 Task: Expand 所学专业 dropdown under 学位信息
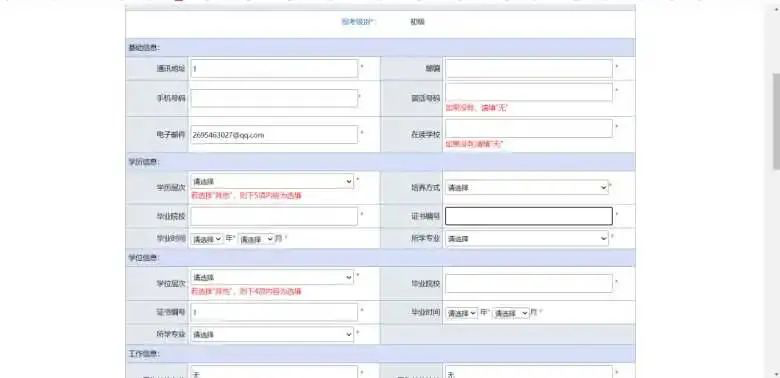pos(272,335)
